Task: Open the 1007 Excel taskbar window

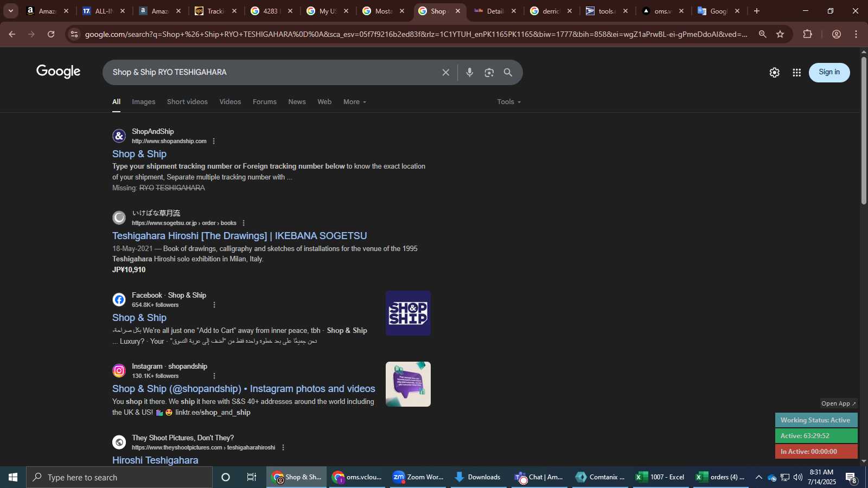Action: pos(660,477)
